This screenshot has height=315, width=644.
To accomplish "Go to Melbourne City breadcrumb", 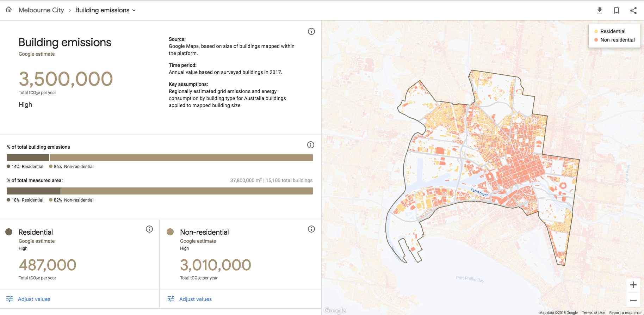I will pyautogui.click(x=41, y=10).
